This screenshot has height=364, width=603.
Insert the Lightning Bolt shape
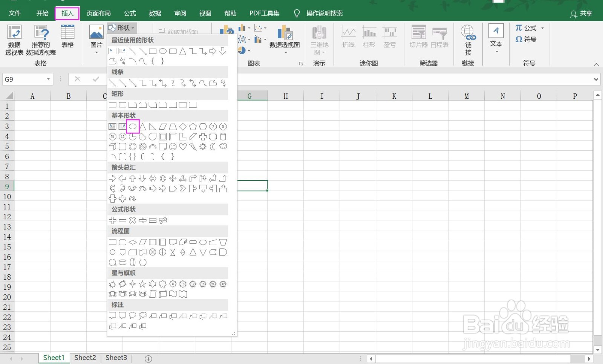pos(193,147)
